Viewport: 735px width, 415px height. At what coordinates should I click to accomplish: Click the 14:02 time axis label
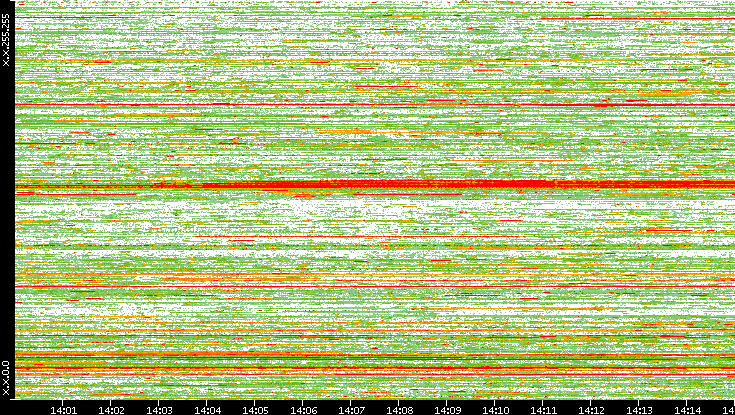coord(111,410)
